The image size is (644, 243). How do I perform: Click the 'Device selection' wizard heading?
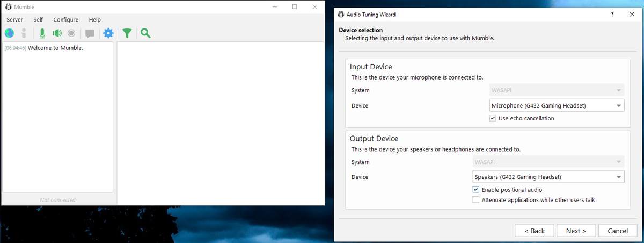pyautogui.click(x=361, y=30)
